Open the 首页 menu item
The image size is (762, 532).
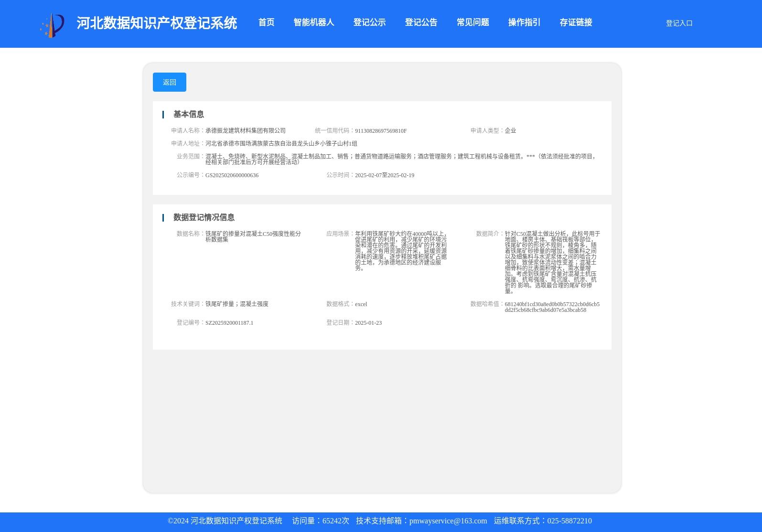point(266,22)
